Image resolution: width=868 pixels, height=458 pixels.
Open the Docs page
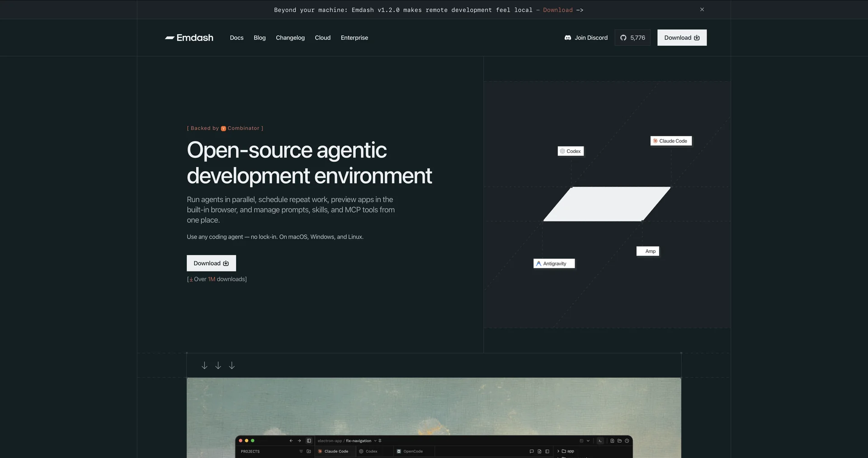[x=236, y=38]
